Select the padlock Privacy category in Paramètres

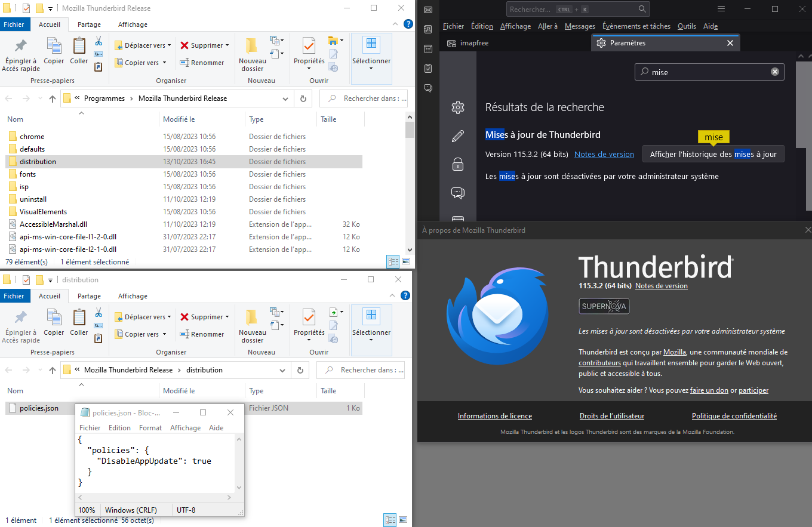pos(458,164)
